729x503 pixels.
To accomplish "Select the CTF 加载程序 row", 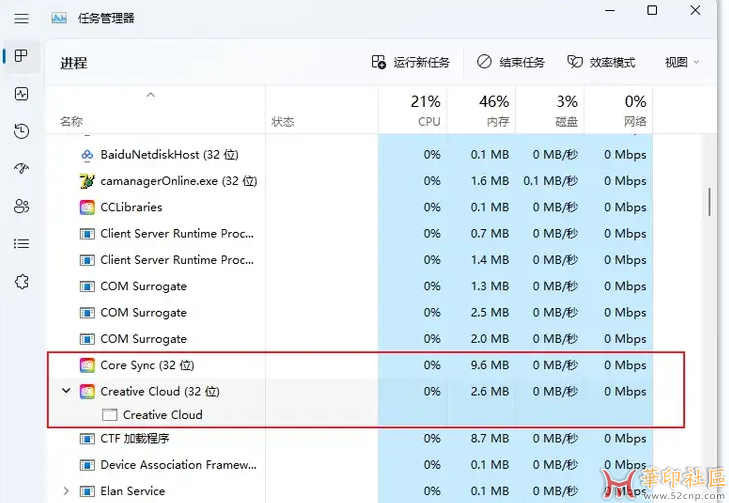I will [350, 439].
